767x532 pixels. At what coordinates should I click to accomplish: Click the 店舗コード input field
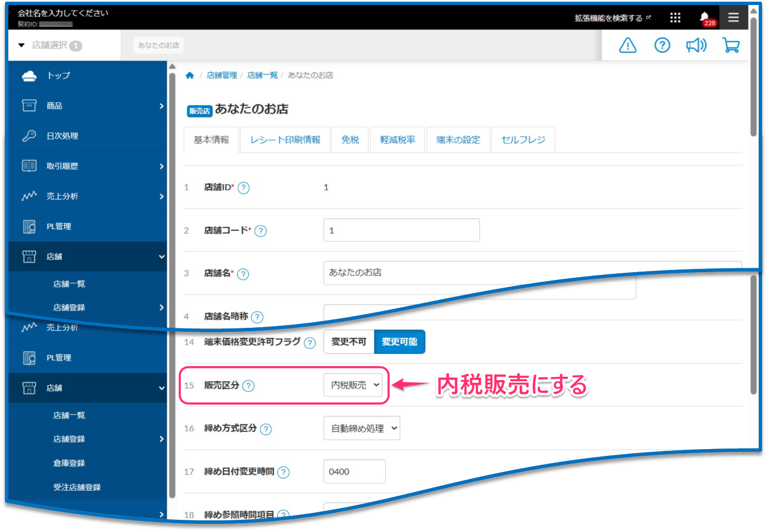click(401, 230)
